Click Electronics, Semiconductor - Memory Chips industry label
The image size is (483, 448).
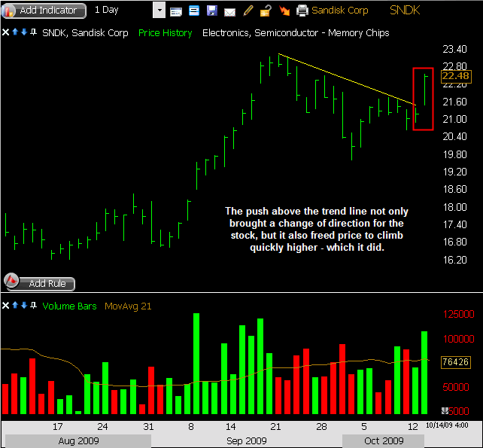pos(296,33)
